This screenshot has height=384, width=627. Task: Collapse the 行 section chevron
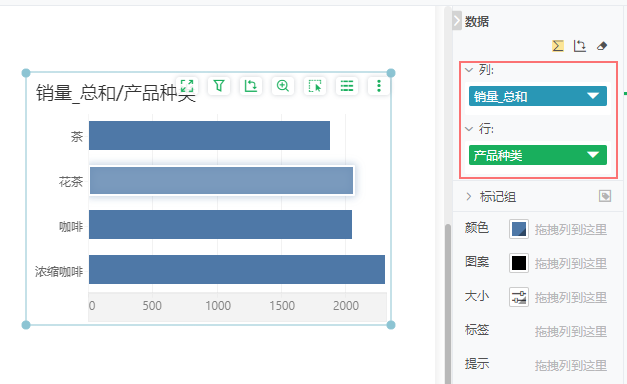[469, 129]
